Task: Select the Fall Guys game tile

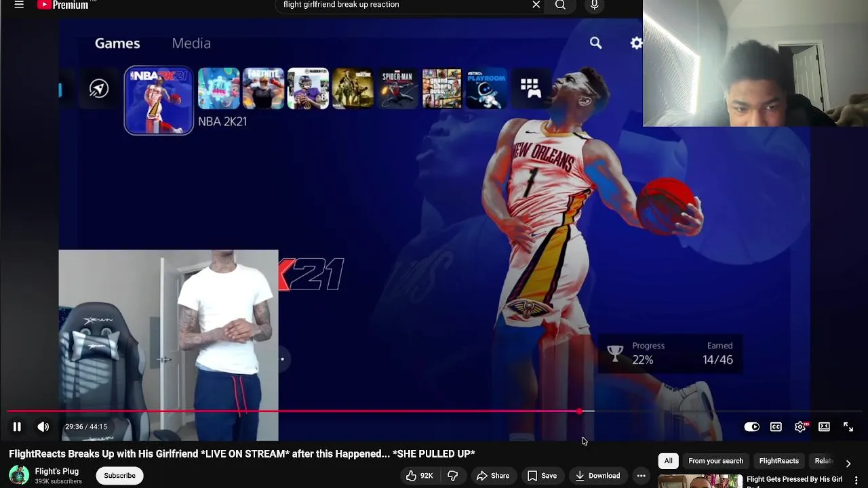Action: coord(218,89)
